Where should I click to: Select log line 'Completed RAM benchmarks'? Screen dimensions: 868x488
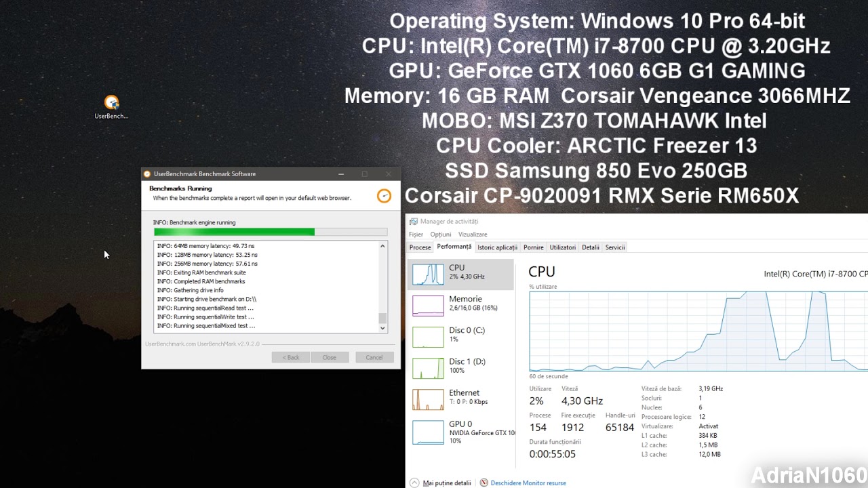pyautogui.click(x=201, y=281)
